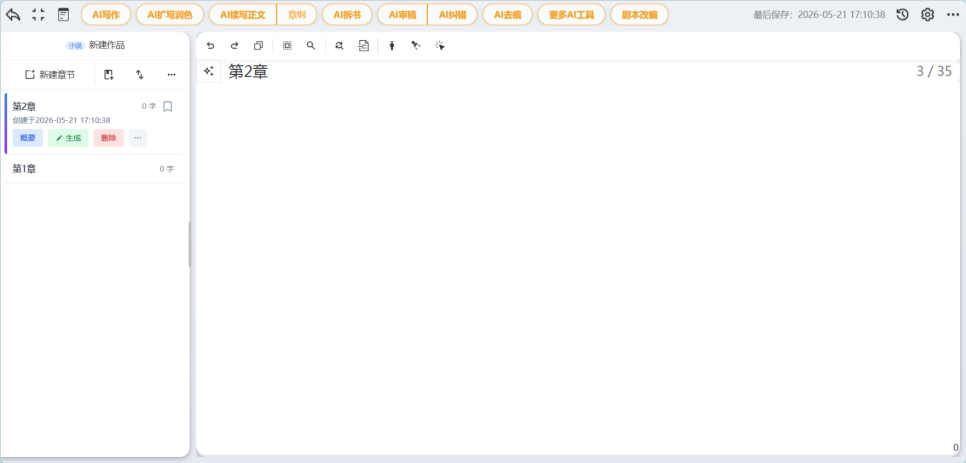This screenshot has width=966, height=463.
Task: Click the redo arrow in editor toolbar
Action: pos(234,46)
